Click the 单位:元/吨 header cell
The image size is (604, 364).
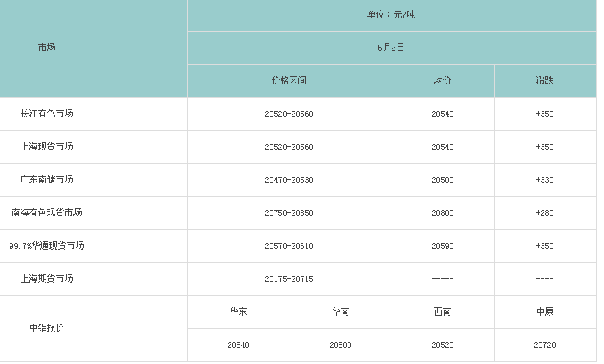pos(391,15)
